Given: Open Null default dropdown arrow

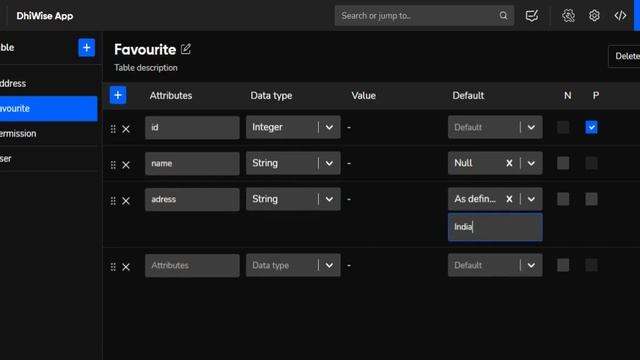Looking at the screenshot, I should pos(531,163).
